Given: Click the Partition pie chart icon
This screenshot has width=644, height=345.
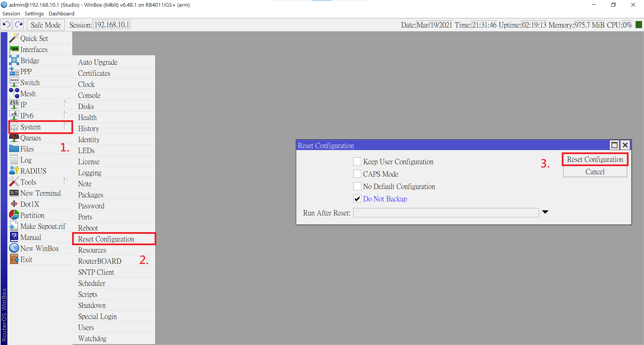Looking at the screenshot, I should (14, 215).
